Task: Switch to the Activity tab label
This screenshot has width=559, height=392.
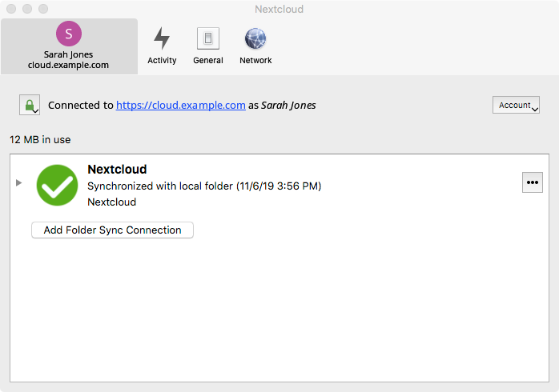Action: [x=162, y=61]
